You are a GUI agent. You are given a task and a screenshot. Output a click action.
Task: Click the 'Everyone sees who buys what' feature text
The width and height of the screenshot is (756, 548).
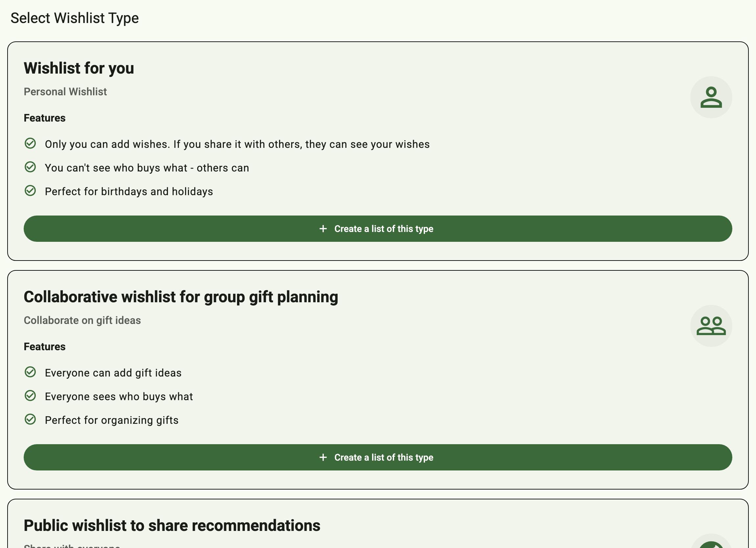[119, 397]
